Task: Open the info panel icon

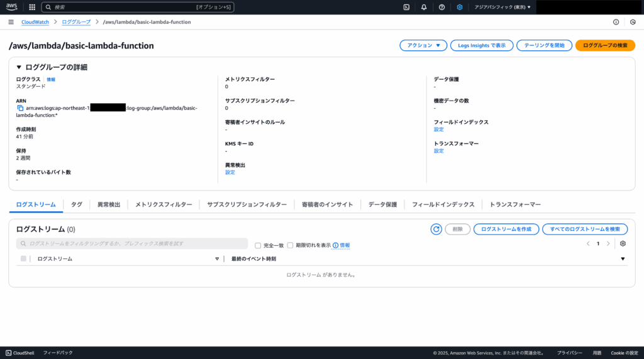Action: click(x=616, y=22)
